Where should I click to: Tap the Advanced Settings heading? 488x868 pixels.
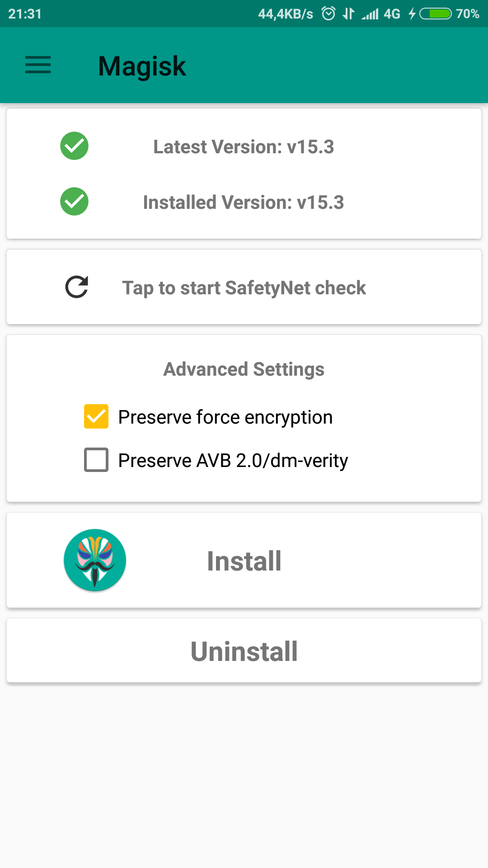(244, 369)
